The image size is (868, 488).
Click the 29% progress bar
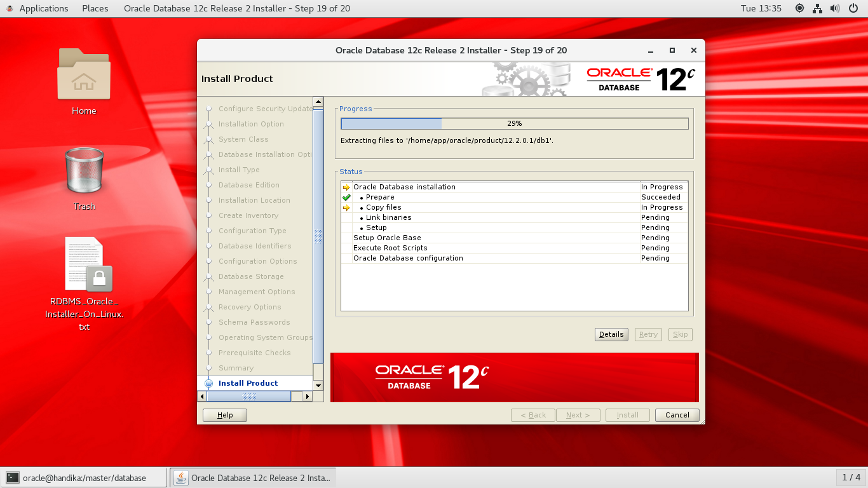coord(515,123)
